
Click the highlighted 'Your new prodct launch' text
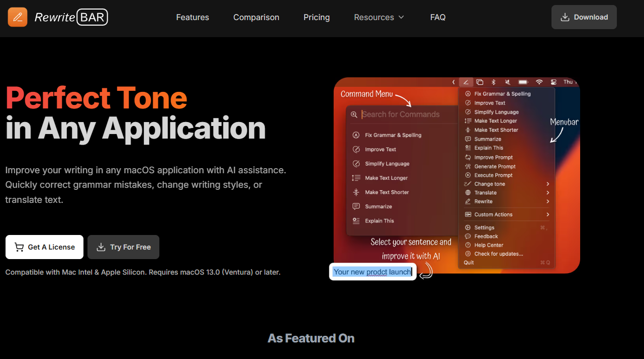(x=373, y=272)
